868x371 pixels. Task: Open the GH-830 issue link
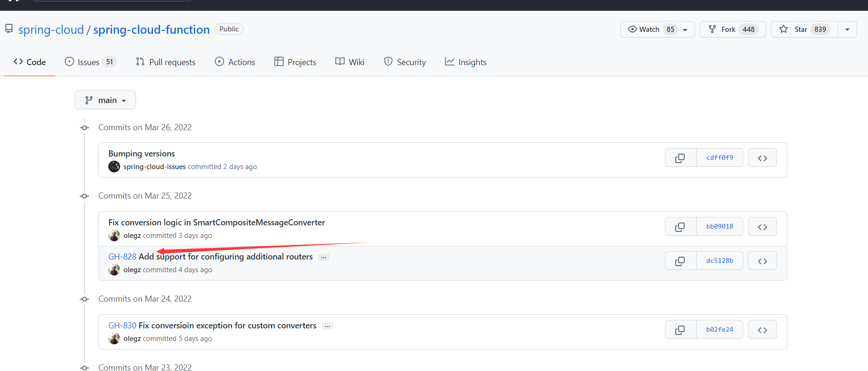[x=122, y=326]
